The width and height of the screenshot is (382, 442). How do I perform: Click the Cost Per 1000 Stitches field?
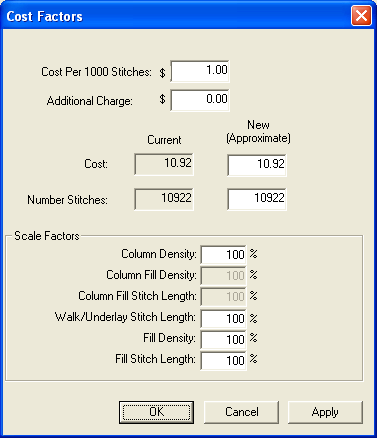coord(200,71)
